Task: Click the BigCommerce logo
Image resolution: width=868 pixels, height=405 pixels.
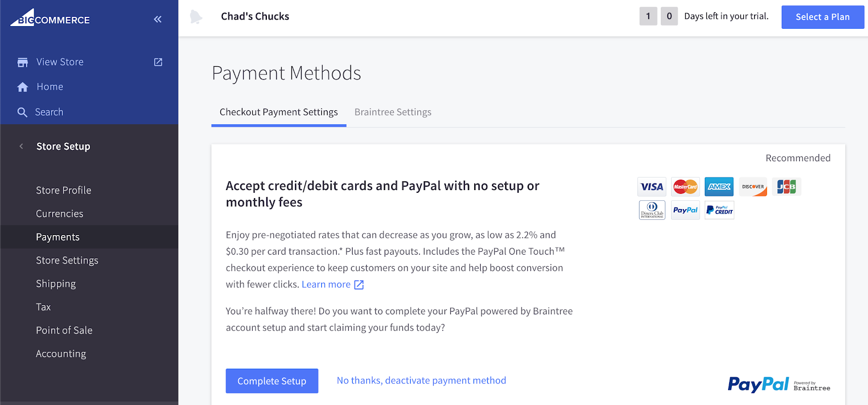Action: pos(50,18)
